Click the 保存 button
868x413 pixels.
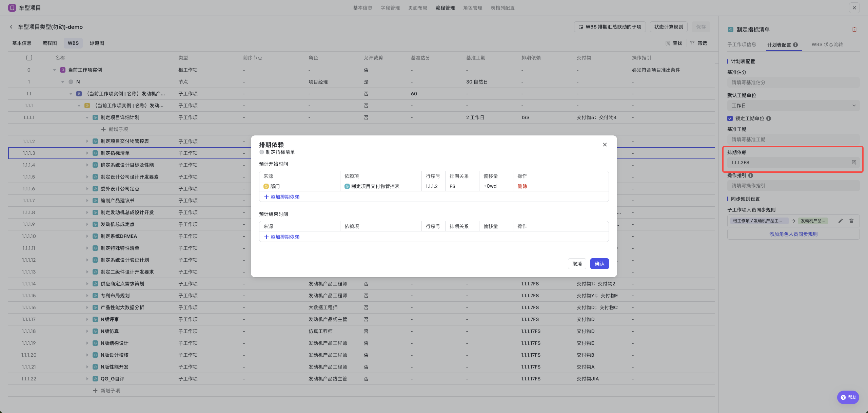pos(701,27)
